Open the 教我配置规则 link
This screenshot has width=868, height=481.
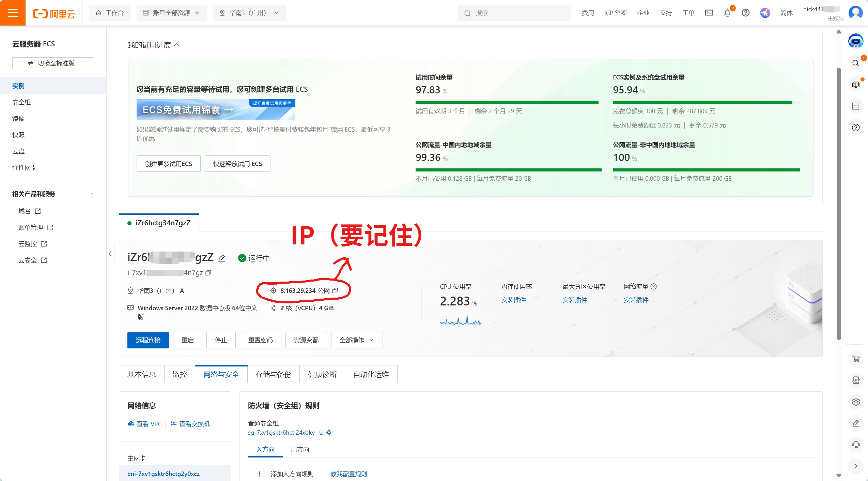click(349, 474)
